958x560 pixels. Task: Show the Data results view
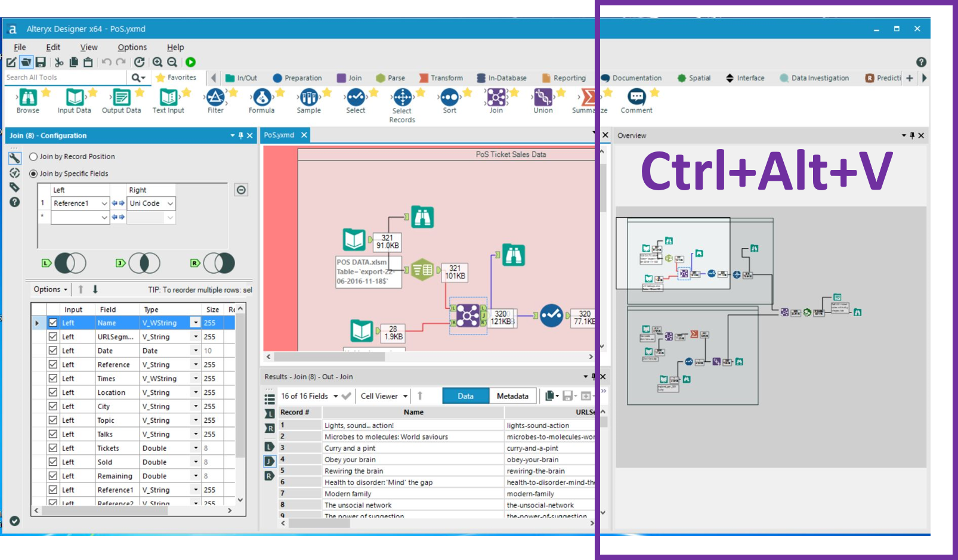[466, 396]
